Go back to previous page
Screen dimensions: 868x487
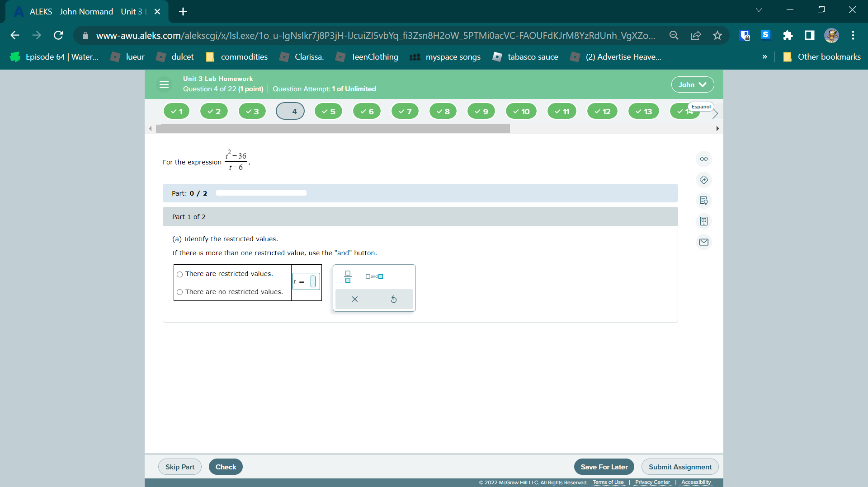pos(15,35)
